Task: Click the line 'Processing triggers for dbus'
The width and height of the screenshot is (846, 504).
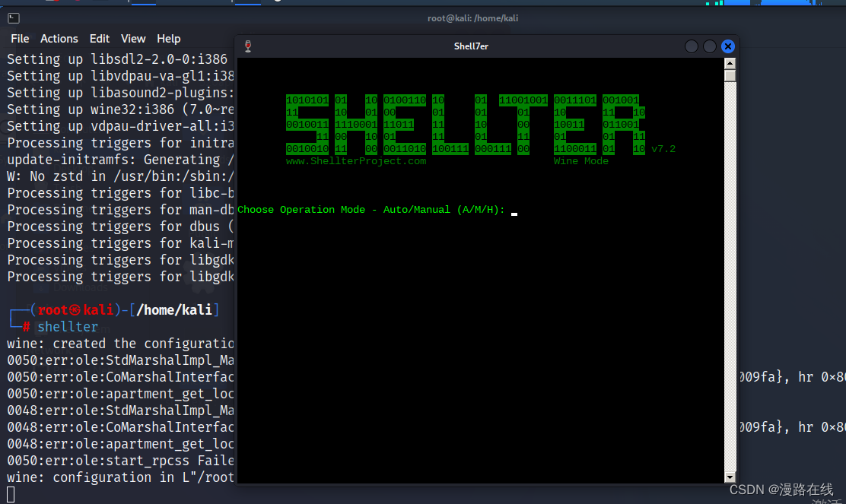Action: tap(120, 227)
